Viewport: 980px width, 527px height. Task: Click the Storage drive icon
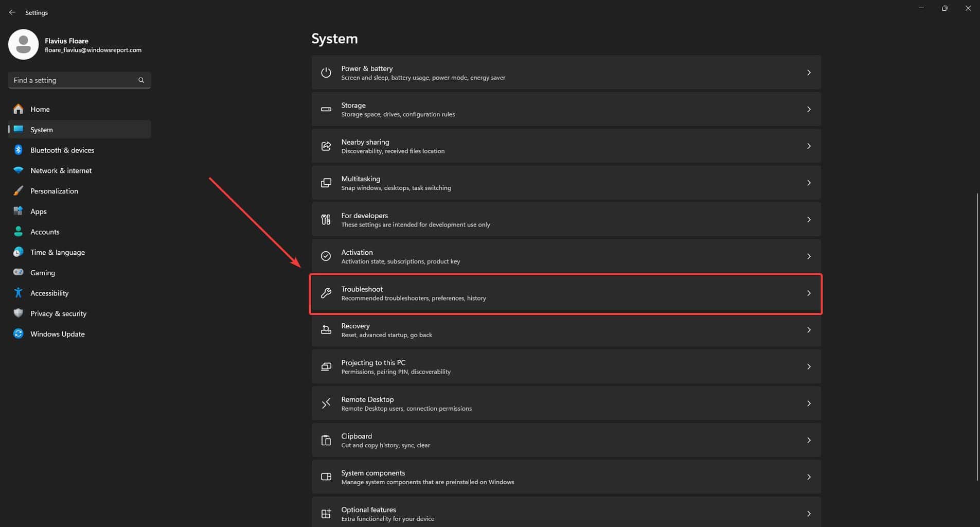tap(326, 109)
